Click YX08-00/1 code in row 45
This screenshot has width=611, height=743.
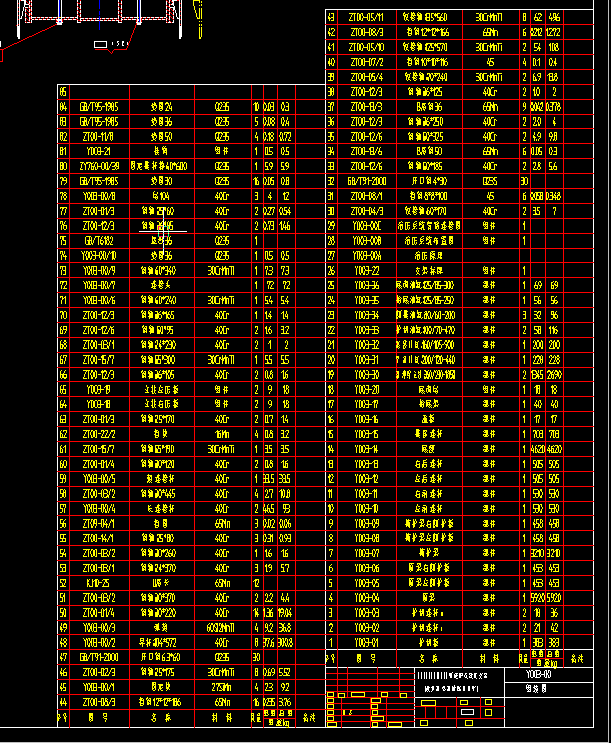pos(99,687)
